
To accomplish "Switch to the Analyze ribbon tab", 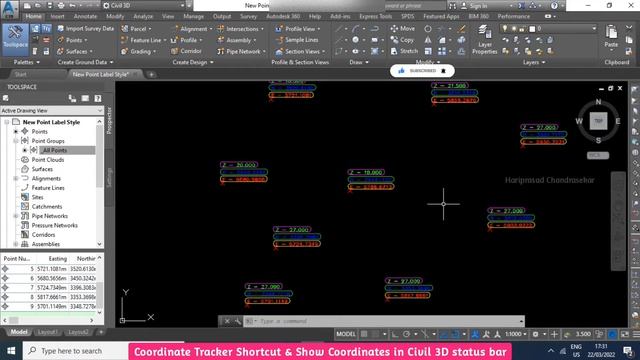I will tap(143, 16).
